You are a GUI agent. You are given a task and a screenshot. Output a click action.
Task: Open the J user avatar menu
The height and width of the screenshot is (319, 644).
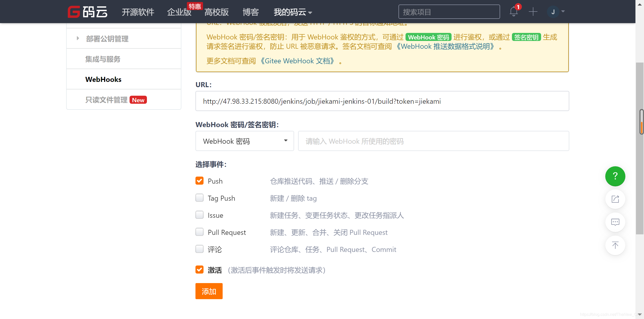[x=553, y=12]
